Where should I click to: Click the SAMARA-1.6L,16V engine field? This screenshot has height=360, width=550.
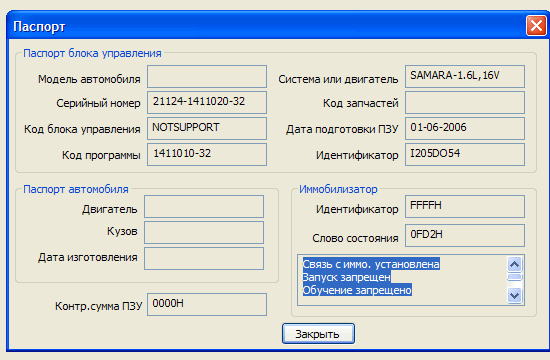click(465, 76)
